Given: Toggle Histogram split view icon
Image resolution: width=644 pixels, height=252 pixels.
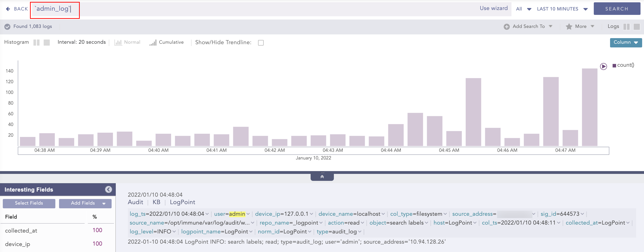Looking at the screenshot, I should [x=37, y=43].
